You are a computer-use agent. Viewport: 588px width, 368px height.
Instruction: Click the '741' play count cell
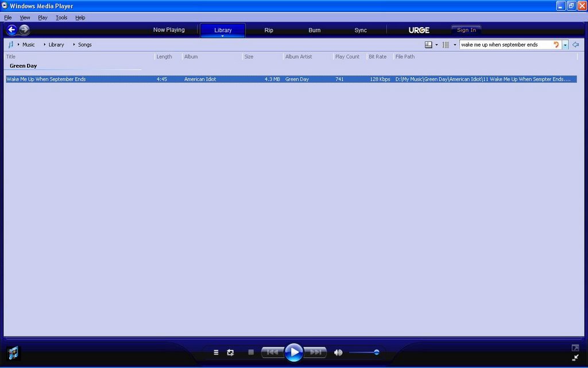tap(339, 79)
